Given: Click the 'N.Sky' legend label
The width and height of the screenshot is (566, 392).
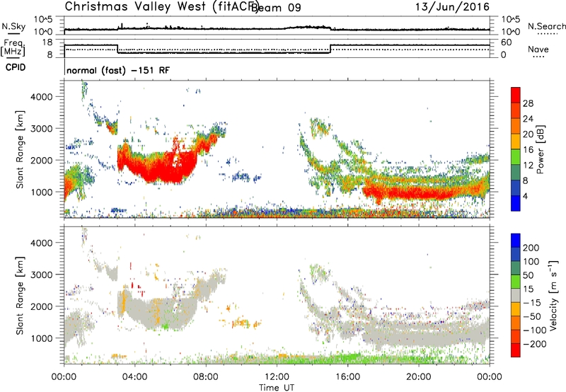Looking at the screenshot, I should coord(13,27).
